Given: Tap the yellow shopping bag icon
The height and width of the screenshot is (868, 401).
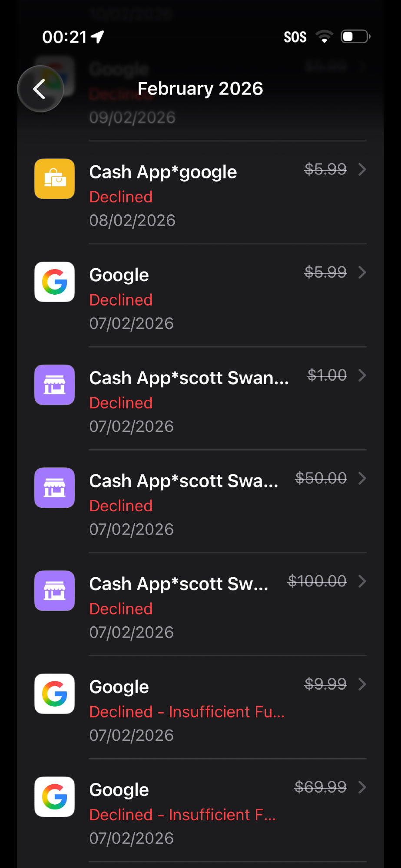Looking at the screenshot, I should pos(55,179).
